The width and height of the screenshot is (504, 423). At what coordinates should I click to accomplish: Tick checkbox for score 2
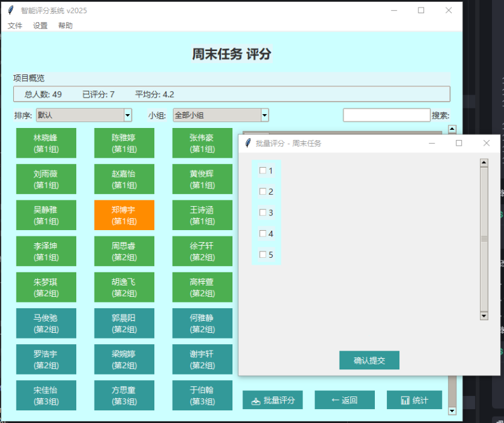pyautogui.click(x=263, y=192)
